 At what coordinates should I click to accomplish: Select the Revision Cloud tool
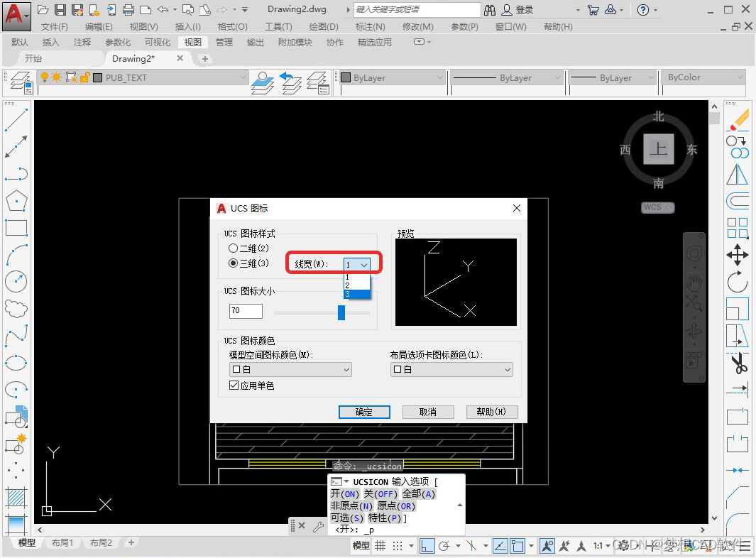click(x=16, y=308)
